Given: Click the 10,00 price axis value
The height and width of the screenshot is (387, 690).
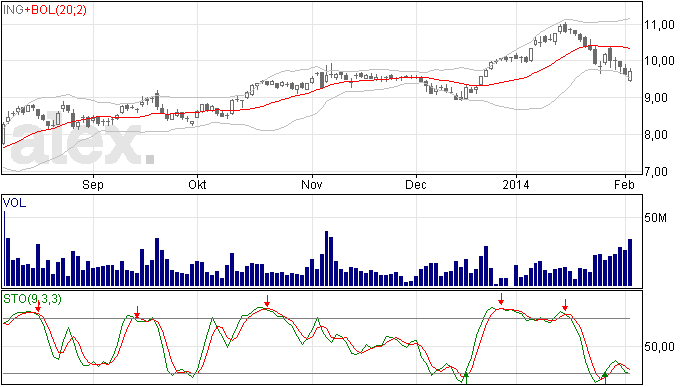Looking at the screenshot, I should [659, 61].
